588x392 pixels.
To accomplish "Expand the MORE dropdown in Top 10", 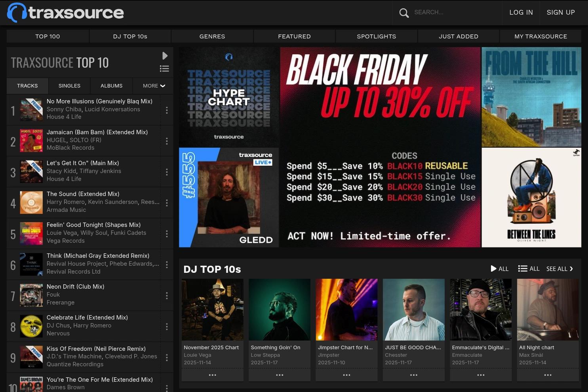I will tap(154, 86).
